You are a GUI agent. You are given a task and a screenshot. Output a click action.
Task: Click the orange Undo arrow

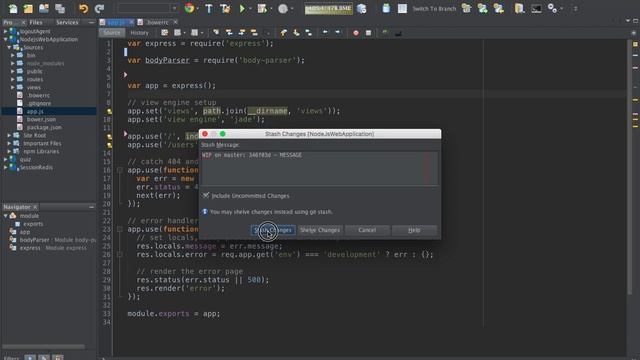pos(83,8)
